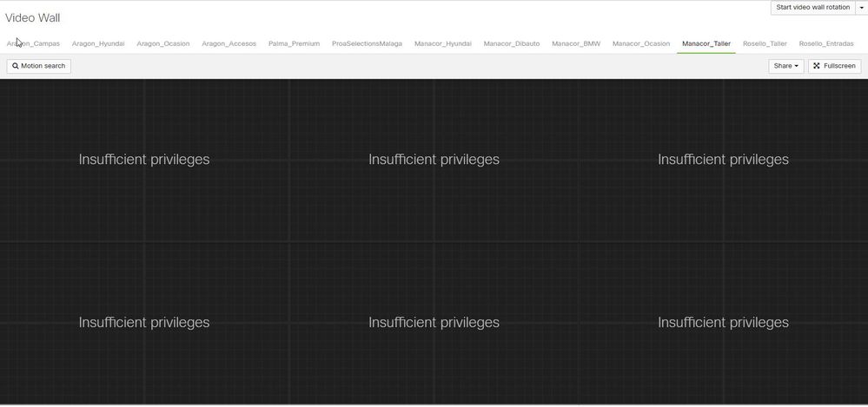Select ProaSelectionsMalaga tab
Screen dimensions: 868x407
click(367, 43)
